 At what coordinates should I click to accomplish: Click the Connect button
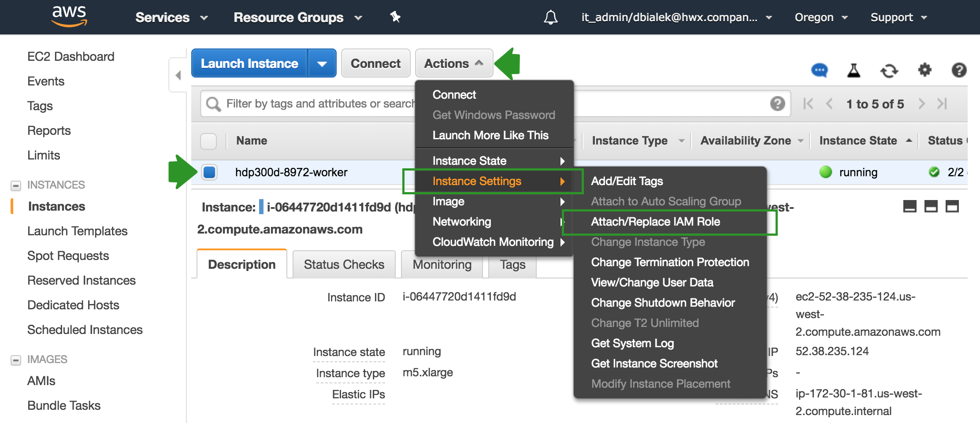pyautogui.click(x=375, y=63)
